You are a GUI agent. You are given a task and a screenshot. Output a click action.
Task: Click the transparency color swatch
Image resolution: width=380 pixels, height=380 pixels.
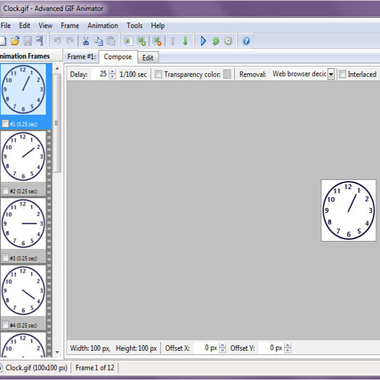(227, 74)
